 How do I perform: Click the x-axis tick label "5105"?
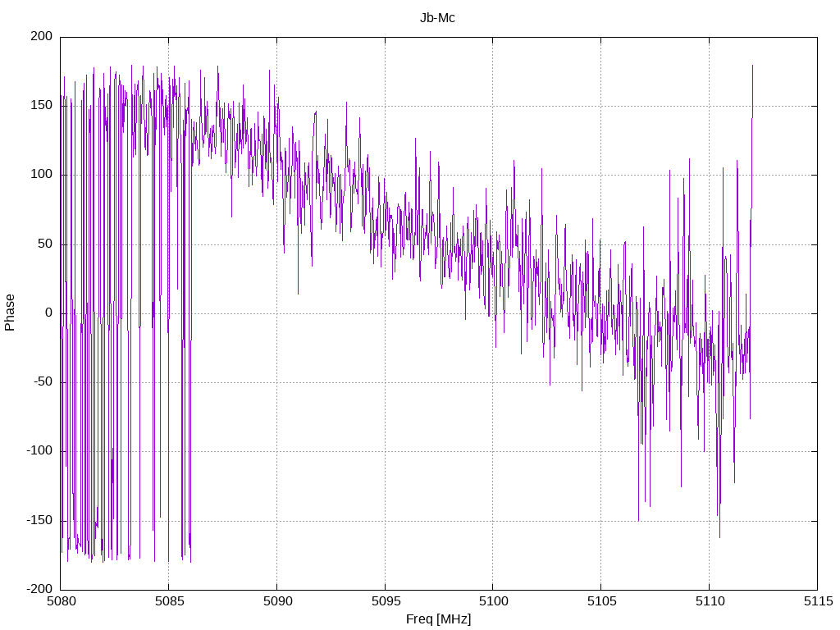pyautogui.click(x=601, y=601)
